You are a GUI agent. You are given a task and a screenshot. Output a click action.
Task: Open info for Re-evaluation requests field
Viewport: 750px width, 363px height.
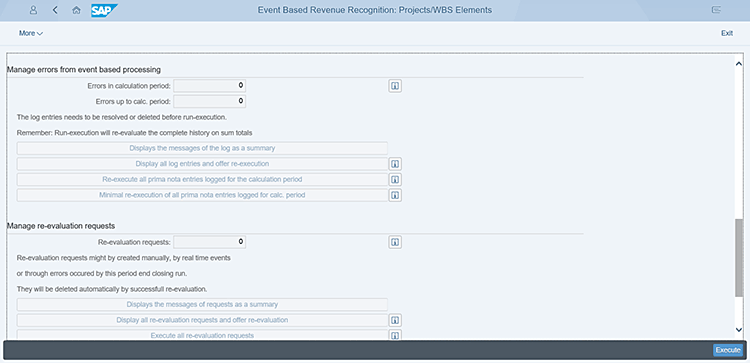point(395,242)
